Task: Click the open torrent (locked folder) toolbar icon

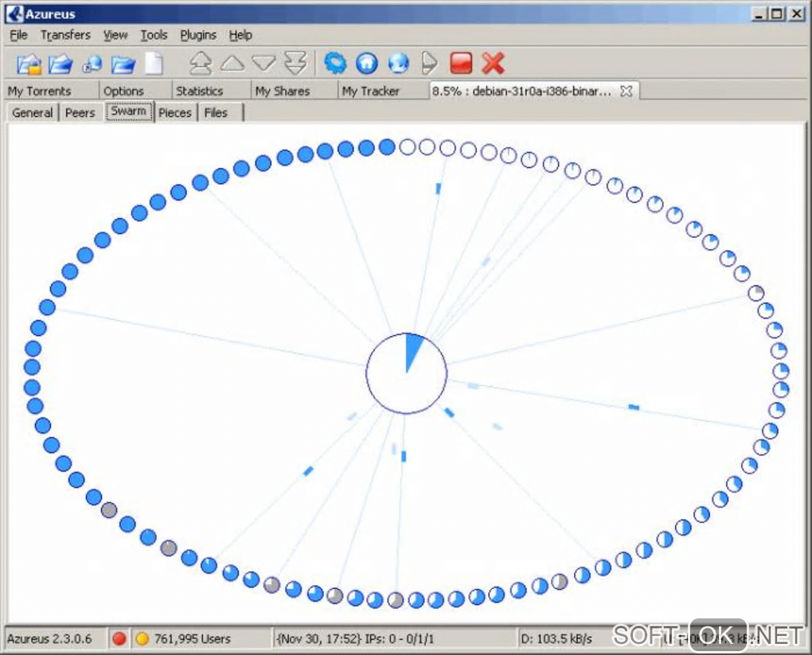Action: [x=29, y=64]
